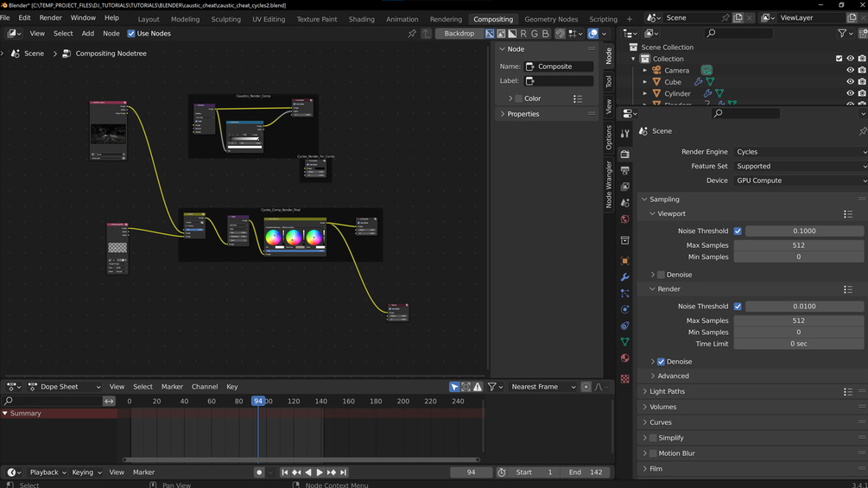Hide the Camera in viewport

click(850, 70)
